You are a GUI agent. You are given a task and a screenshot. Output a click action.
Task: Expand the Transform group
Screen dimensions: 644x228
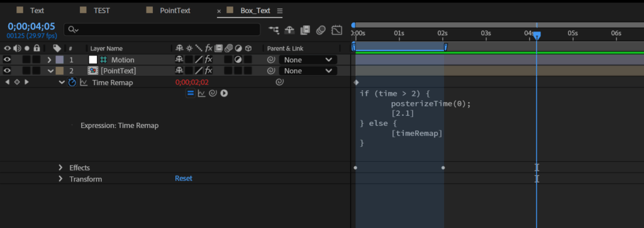click(x=60, y=179)
